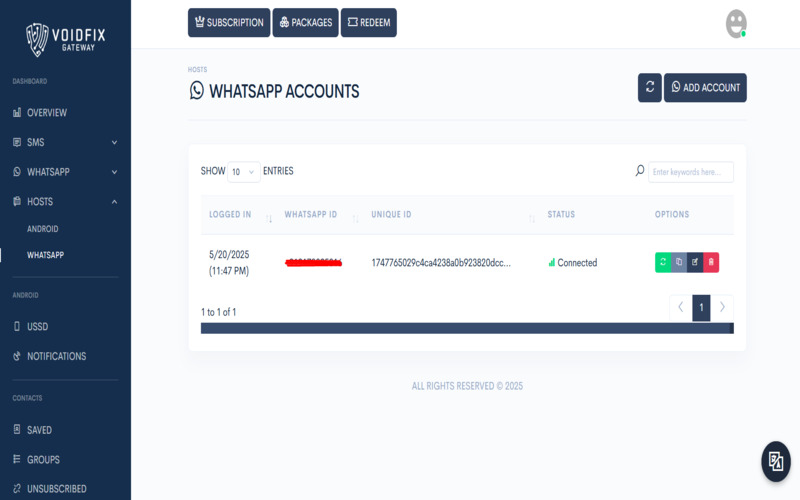
Task: Sort by Unique ID column
Action: 451,215
